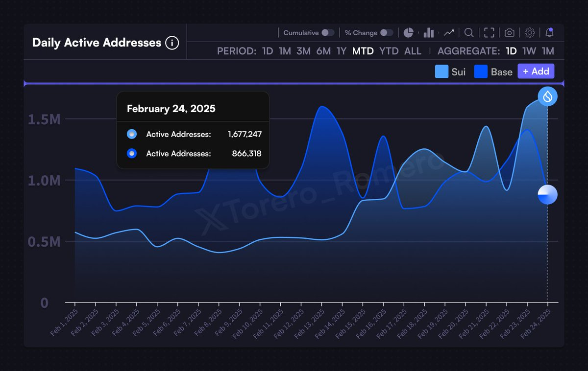The height and width of the screenshot is (371, 588).
Task: Open the pie chart view icon
Action: click(x=409, y=33)
